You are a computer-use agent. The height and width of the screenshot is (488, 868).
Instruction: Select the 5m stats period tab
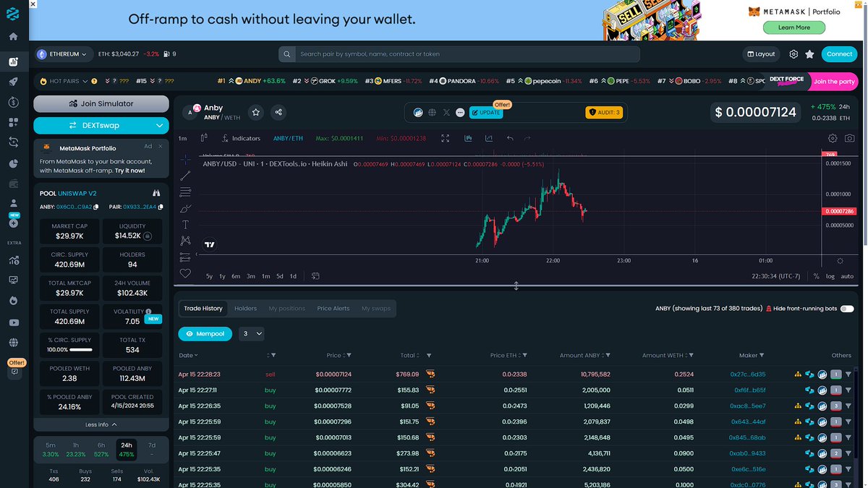[x=51, y=450]
